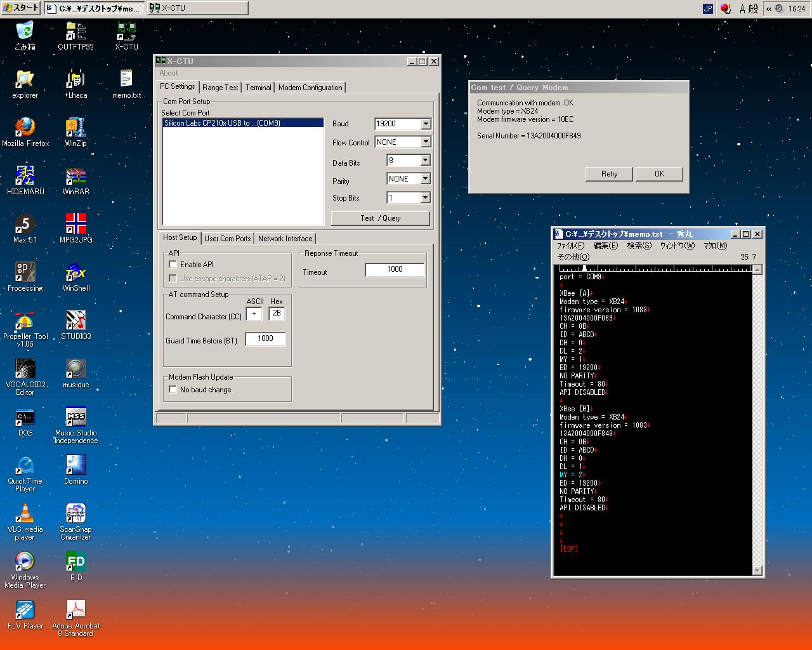Screen dimensions: 812x650
Task: Toggle the No baud change checkbox
Action: (173, 390)
